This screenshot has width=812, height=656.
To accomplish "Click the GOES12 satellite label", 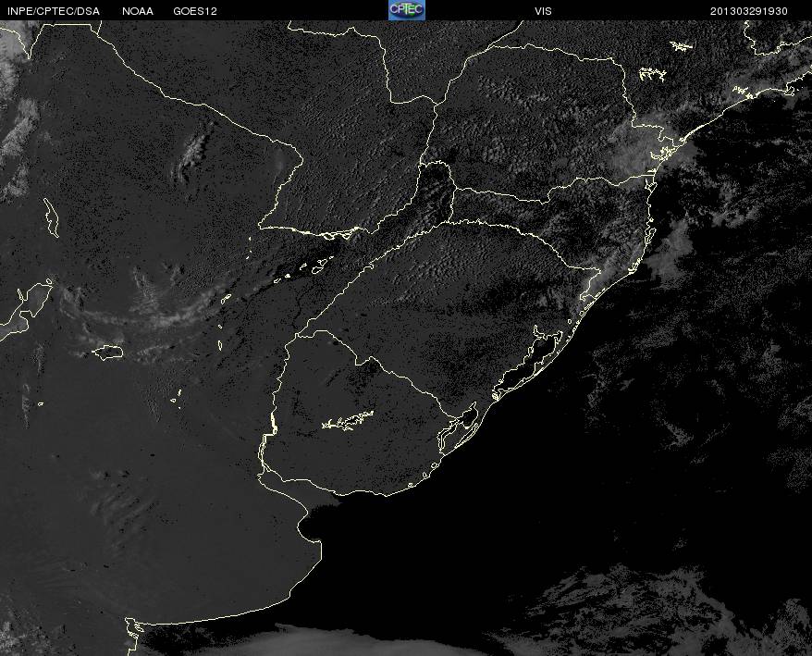I will (195, 11).
